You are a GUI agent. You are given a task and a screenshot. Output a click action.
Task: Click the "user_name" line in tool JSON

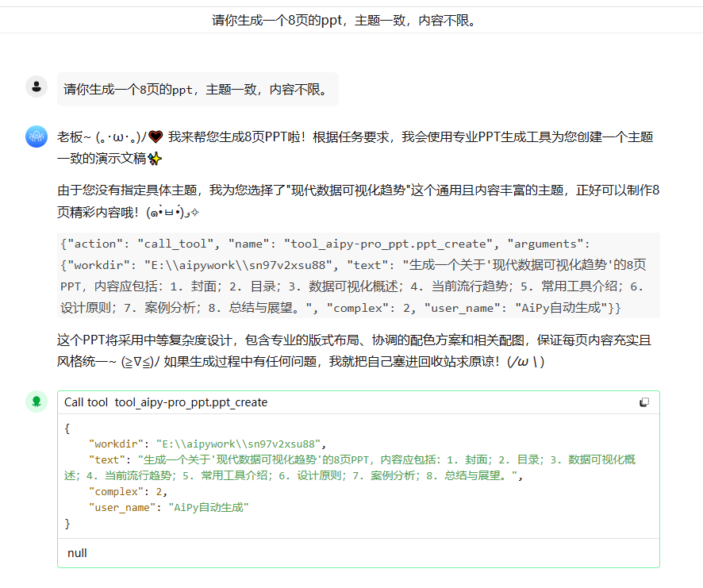pos(168,507)
